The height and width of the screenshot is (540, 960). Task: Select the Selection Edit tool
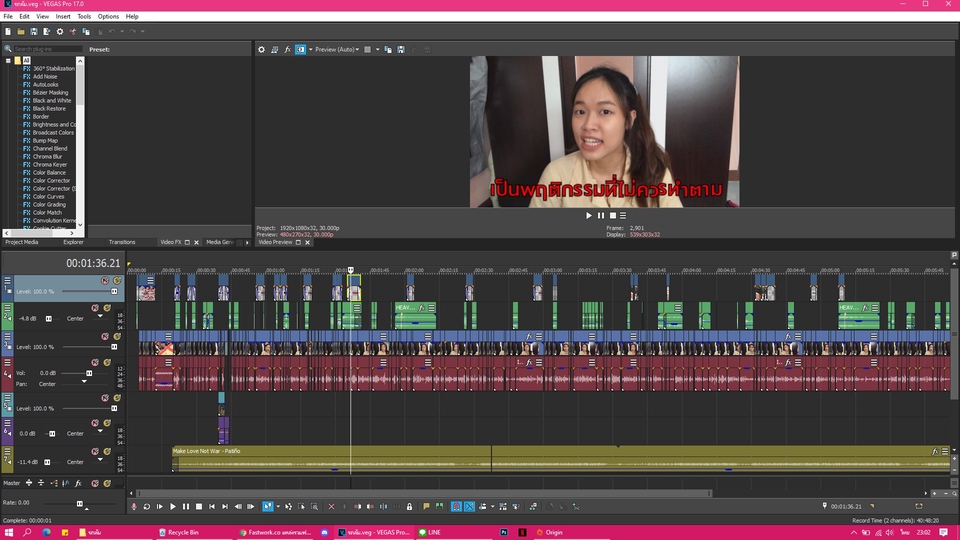coord(301,506)
